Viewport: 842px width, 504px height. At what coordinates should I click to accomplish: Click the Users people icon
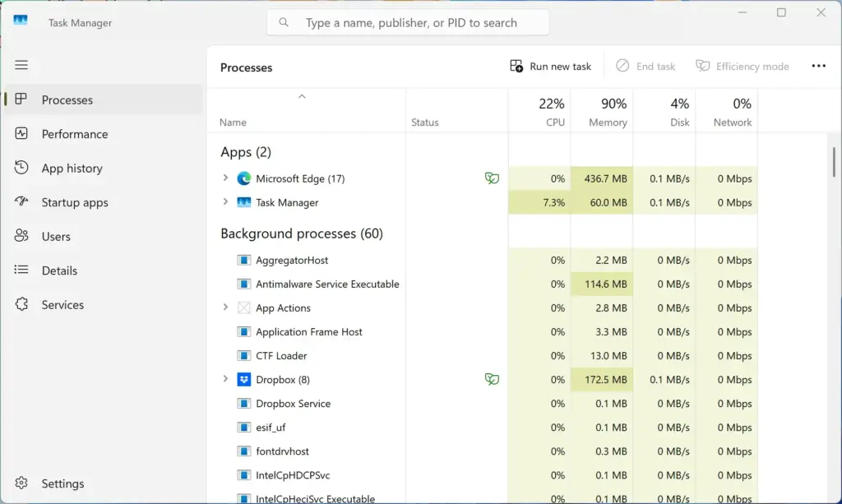tap(21, 236)
